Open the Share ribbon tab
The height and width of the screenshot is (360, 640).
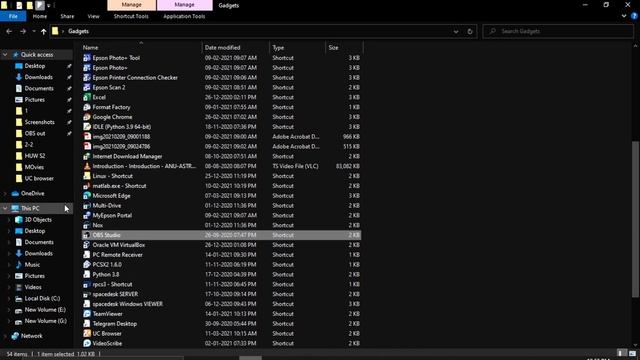click(67, 16)
